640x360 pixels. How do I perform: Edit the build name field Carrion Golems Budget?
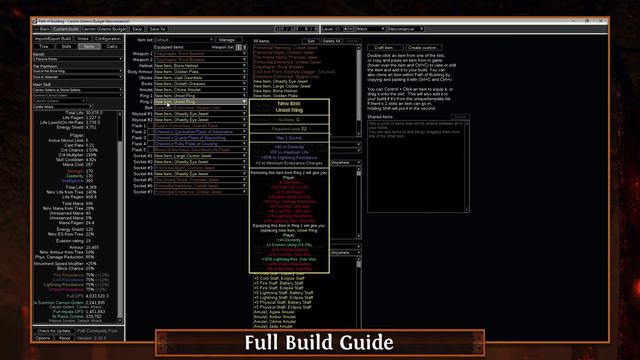(104, 29)
